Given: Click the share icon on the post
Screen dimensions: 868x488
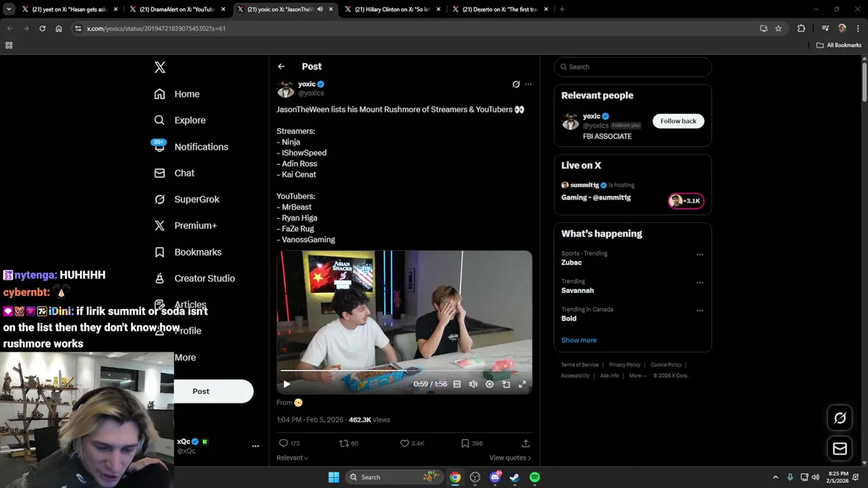Looking at the screenshot, I should tap(526, 443).
